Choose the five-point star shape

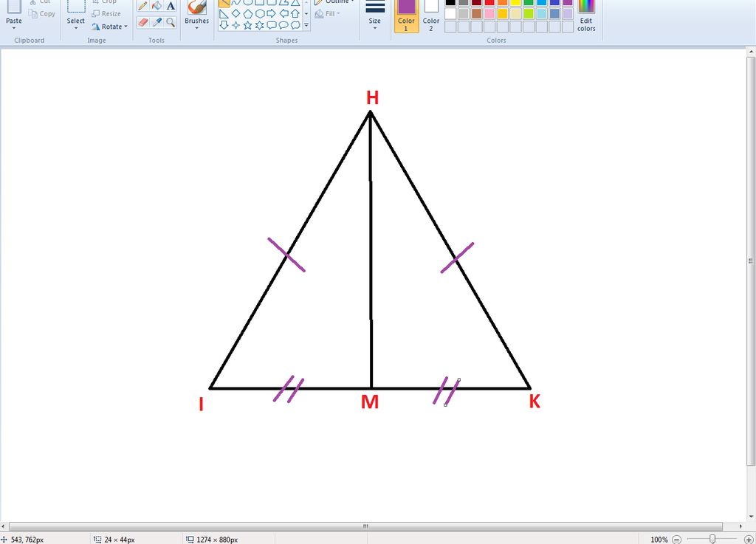[x=248, y=25]
